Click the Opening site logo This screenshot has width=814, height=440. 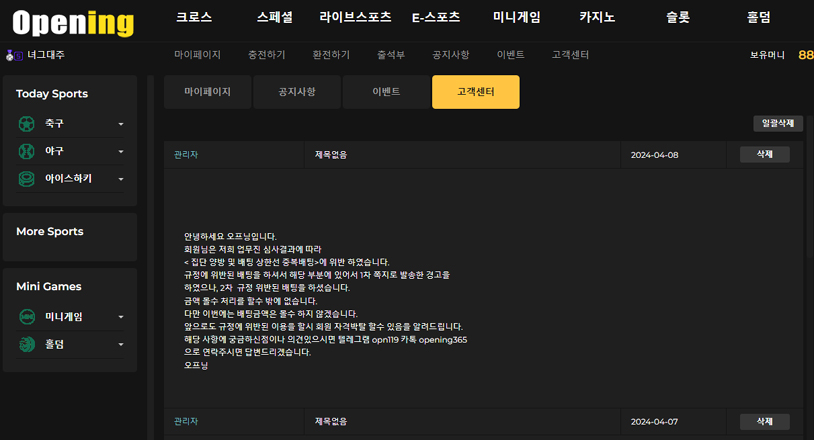(73, 22)
